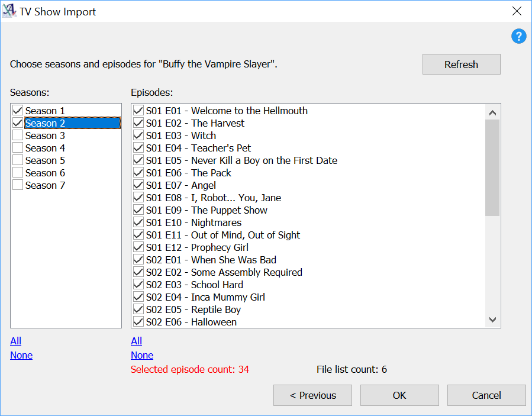This screenshot has width=532, height=416.
Task: Uncheck the Season 2 checkbox
Action: click(18, 123)
